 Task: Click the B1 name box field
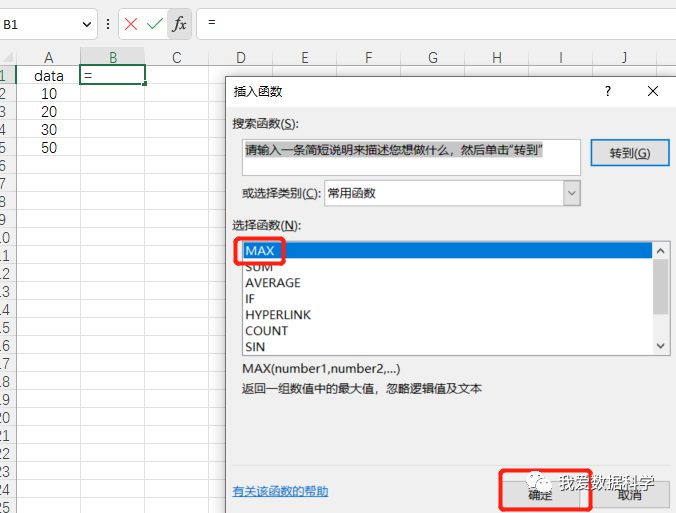[x=41, y=25]
